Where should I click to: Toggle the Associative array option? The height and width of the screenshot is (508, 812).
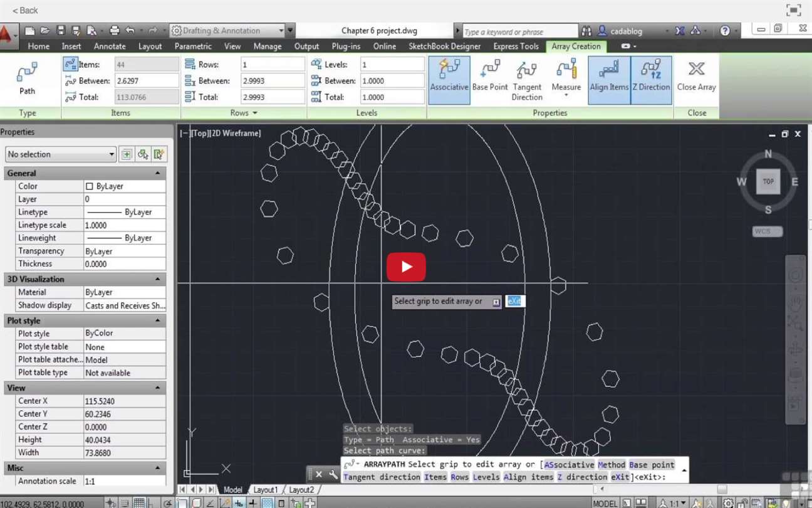point(449,80)
